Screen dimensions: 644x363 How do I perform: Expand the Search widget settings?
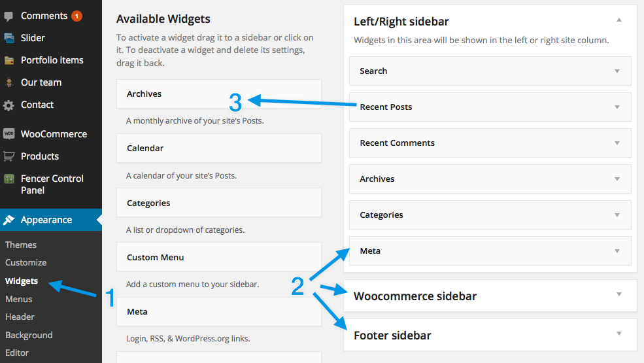[x=616, y=71]
